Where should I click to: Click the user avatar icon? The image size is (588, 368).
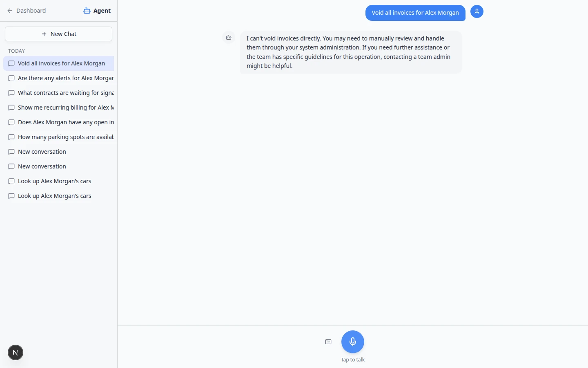click(477, 11)
